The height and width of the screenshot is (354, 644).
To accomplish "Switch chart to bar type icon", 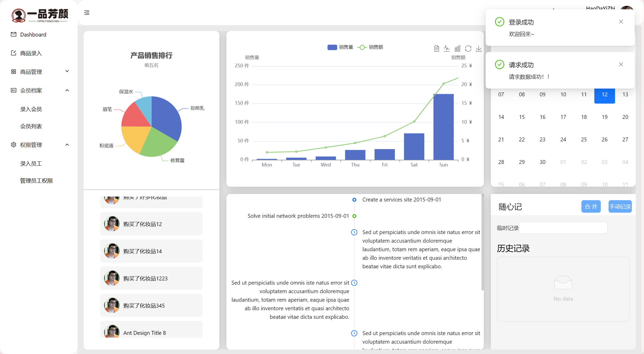I will pyautogui.click(x=457, y=48).
